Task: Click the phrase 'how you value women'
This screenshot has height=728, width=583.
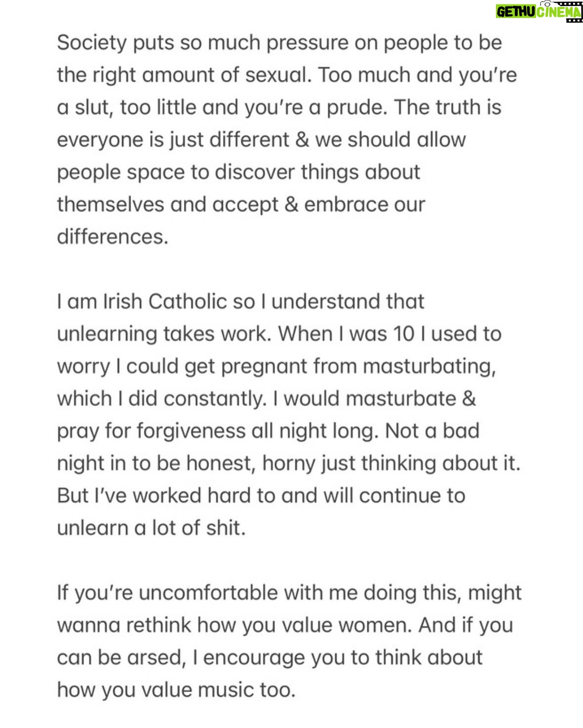Action: coord(304,625)
